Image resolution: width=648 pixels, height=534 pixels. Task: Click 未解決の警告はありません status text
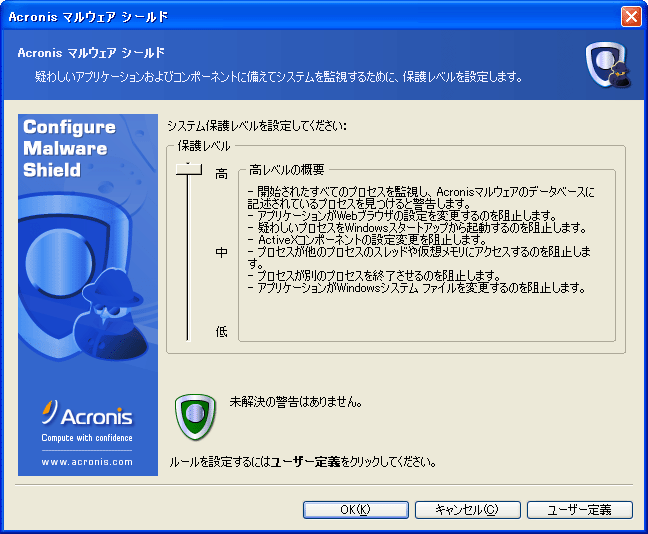tap(295, 402)
